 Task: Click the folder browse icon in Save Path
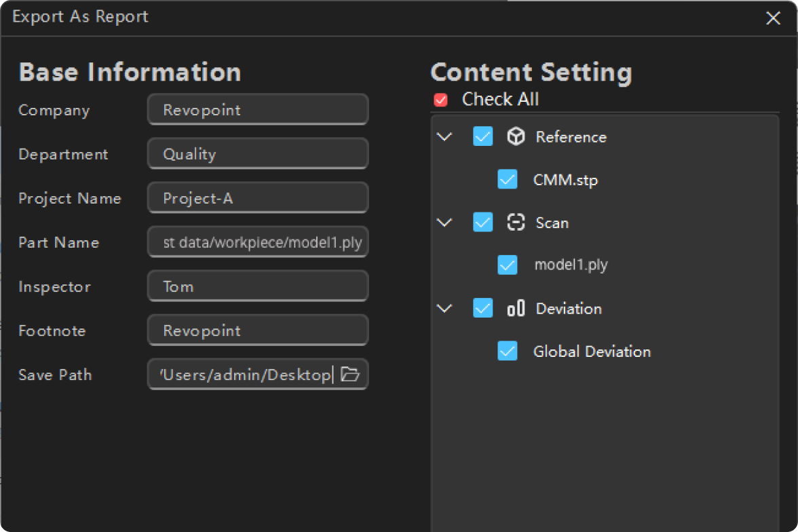(x=350, y=374)
